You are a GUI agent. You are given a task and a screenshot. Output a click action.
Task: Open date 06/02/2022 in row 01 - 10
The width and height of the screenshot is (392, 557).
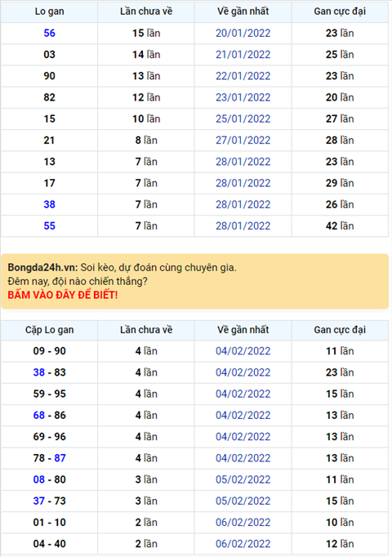243,522
